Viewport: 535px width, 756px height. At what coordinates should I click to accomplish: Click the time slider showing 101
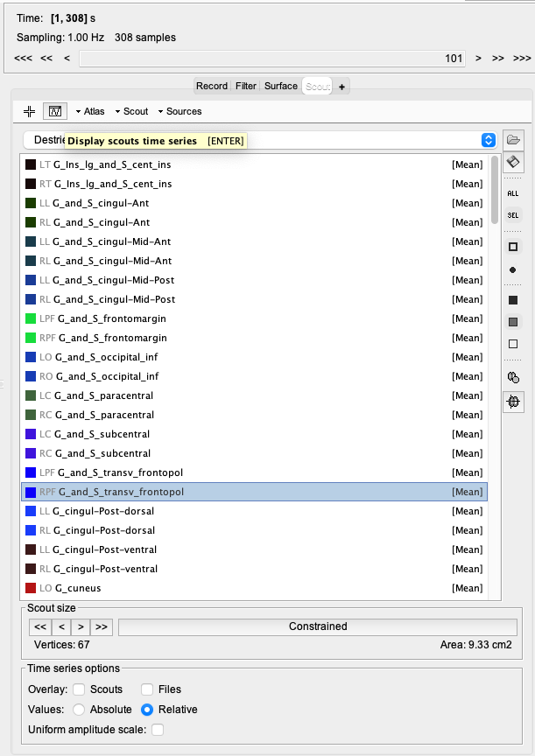click(x=272, y=59)
